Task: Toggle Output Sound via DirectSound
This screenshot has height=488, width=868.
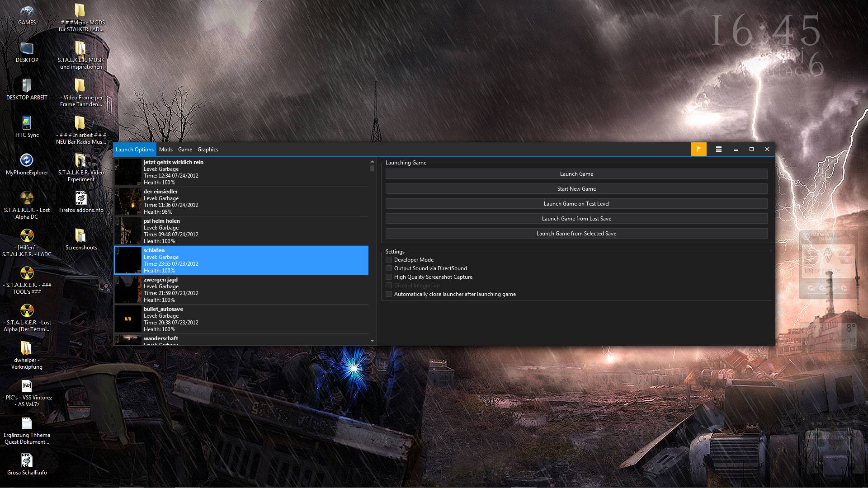Action: click(x=389, y=268)
